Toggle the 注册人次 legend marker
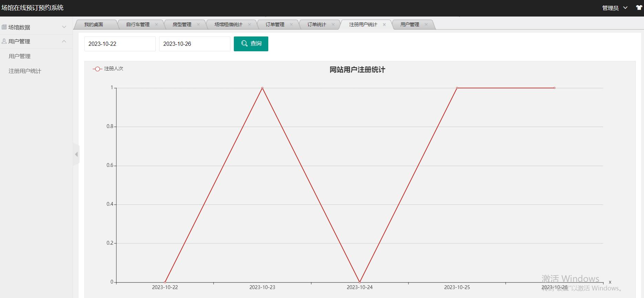Screen dimensions: 644x298 pos(97,69)
